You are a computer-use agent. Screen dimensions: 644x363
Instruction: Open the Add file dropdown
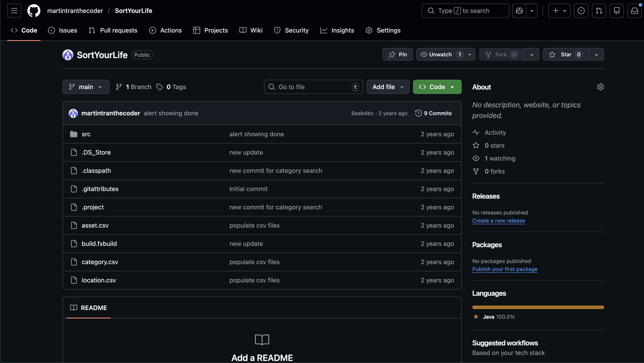[x=388, y=87]
